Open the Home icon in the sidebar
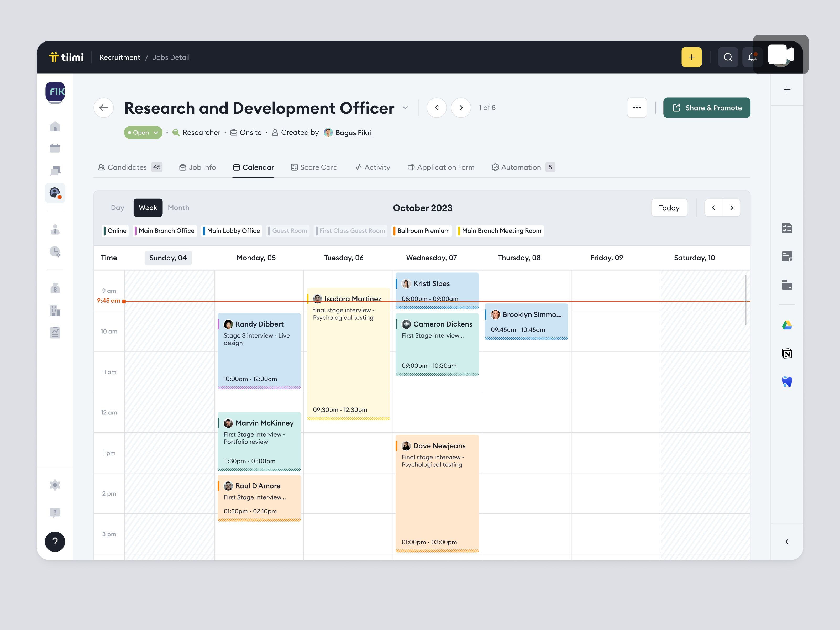This screenshot has height=630, width=840. tap(55, 127)
